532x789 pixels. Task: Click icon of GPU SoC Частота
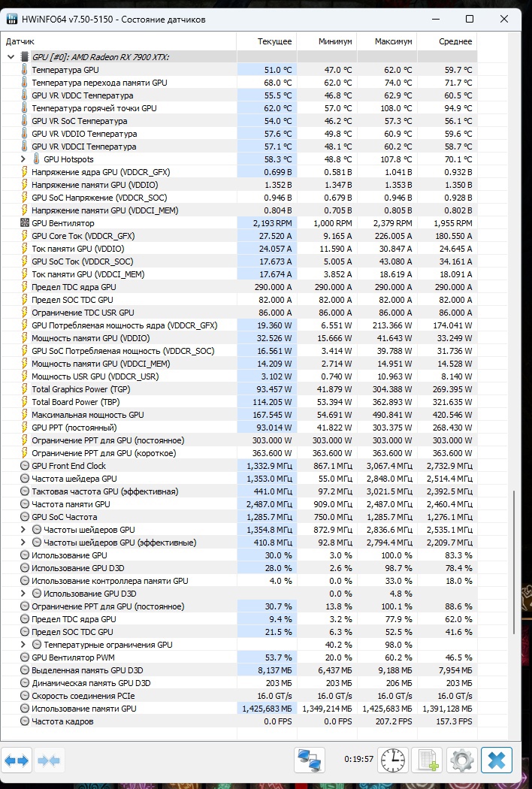pos(25,517)
